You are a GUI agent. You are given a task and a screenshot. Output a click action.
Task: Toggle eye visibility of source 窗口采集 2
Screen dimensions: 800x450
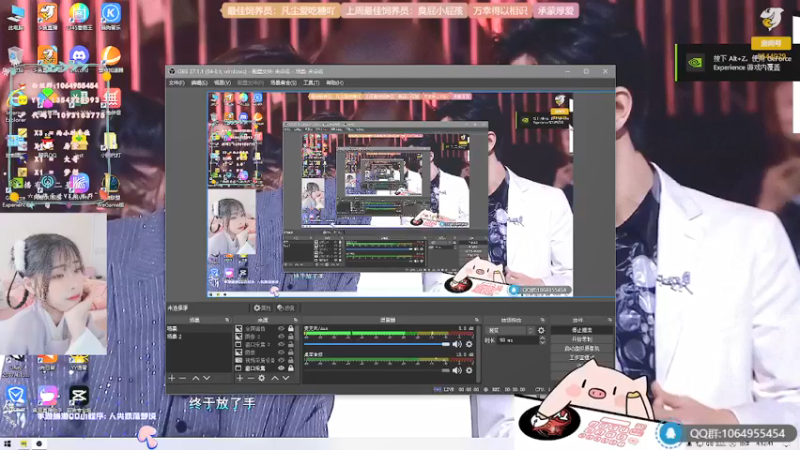[x=281, y=344]
